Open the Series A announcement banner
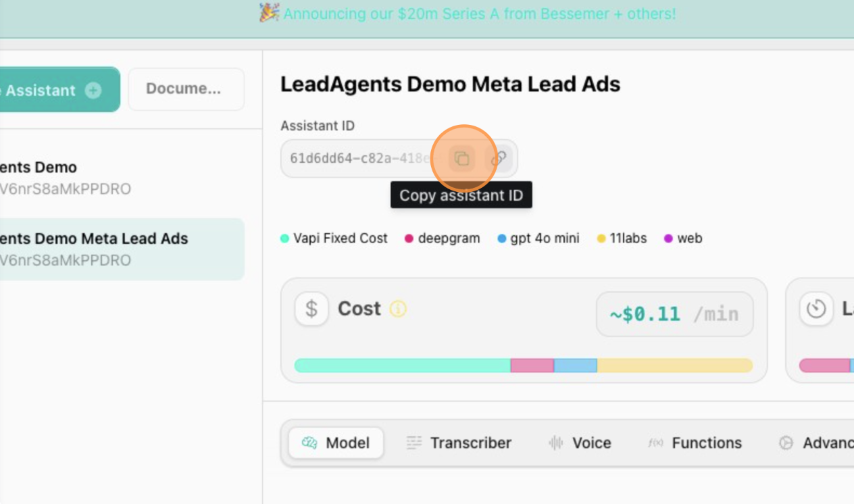Screen dimensions: 854x504 (468, 14)
